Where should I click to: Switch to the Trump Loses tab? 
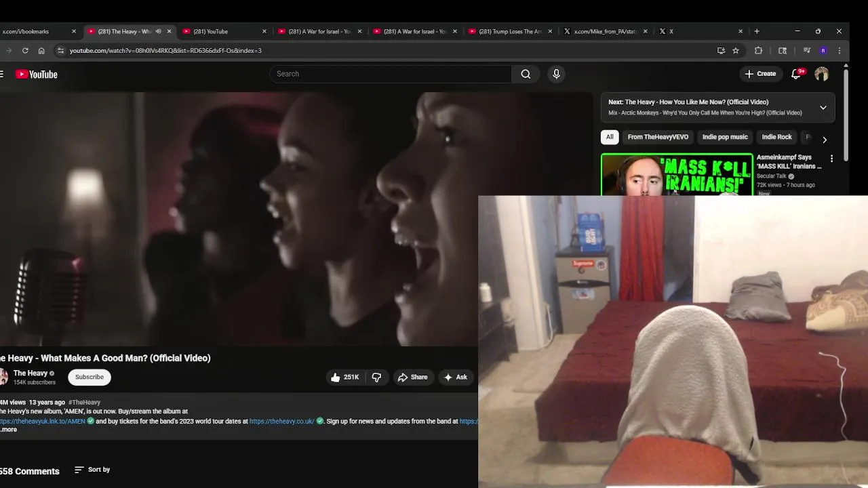[x=509, y=31]
